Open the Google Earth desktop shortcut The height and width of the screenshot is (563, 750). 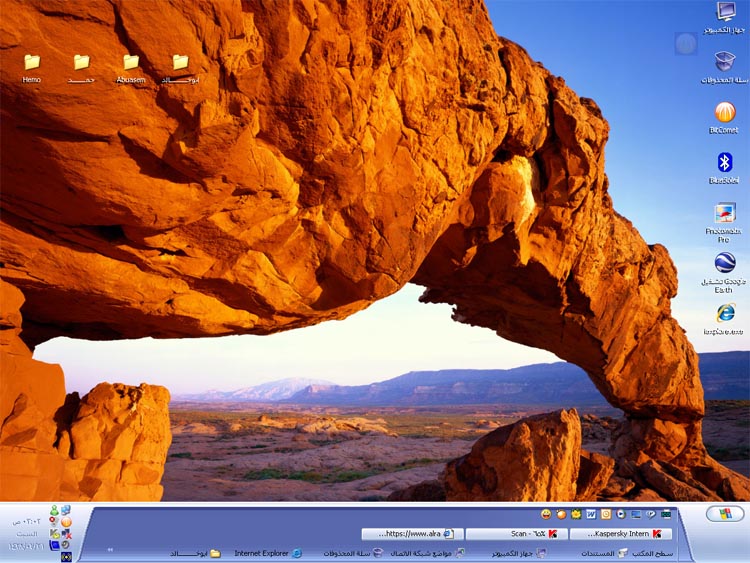tap(724, 273)
